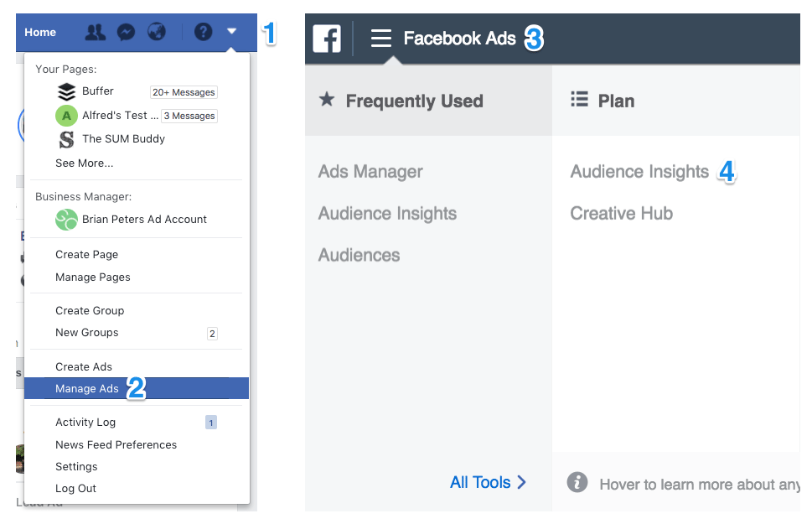Select Manage Ads from the menu

(86, 388)
